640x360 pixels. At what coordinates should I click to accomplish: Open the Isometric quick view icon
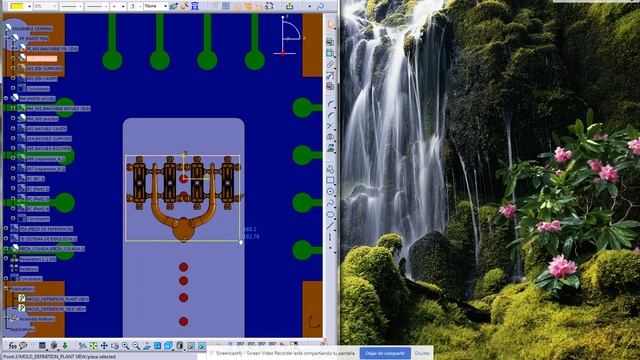(x=168, y=346)
